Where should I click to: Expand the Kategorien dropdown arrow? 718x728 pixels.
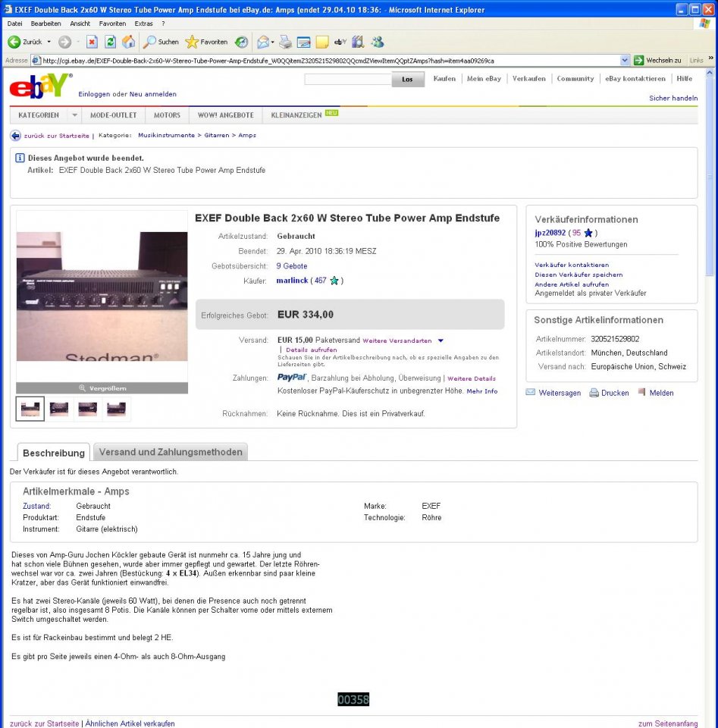tap(74, 115)
